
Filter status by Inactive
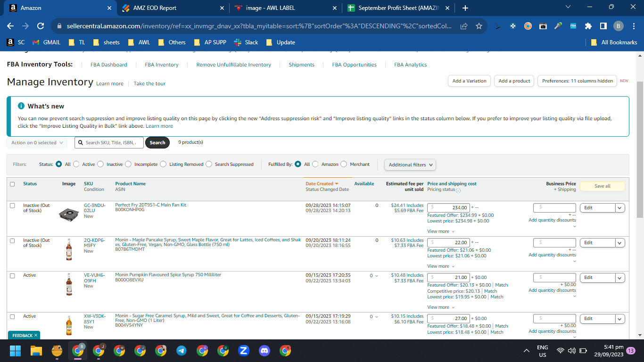click(100, 164)
